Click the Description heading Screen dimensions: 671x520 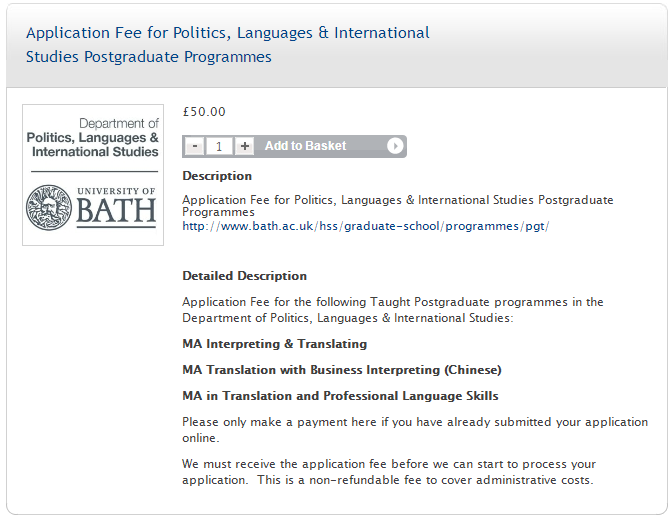pos(217,176)
